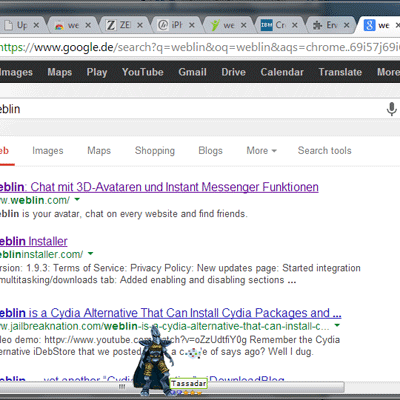Switch to the 'Up' browser tab

coord(22,25)
